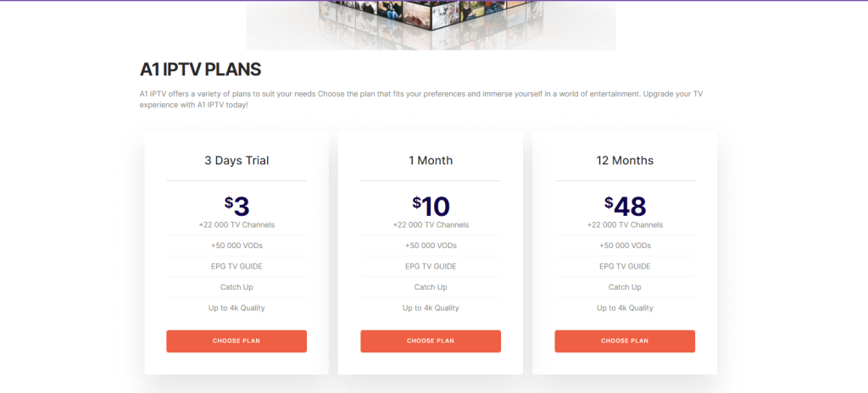868x393 pixels.
Task: Click the A1 IPTV PLANS heading
Action: coord(200,69)
